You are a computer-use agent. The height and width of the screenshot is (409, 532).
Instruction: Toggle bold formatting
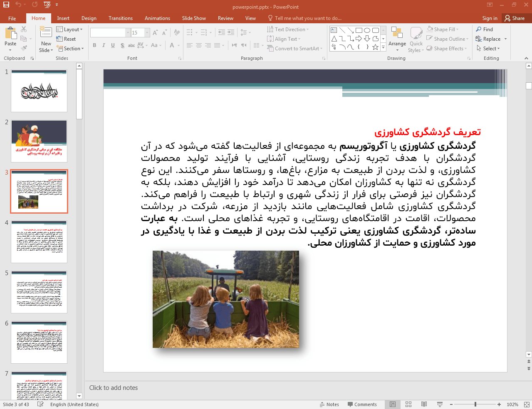click(x=94, y=45)
